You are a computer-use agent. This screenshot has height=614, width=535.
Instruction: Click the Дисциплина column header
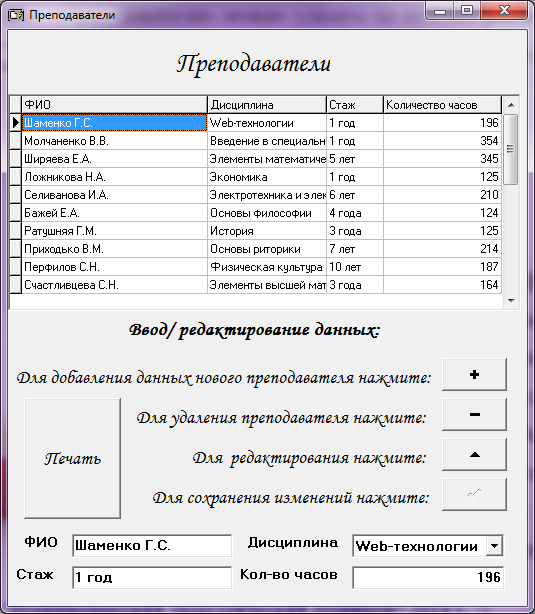click(x=267, y=105)
